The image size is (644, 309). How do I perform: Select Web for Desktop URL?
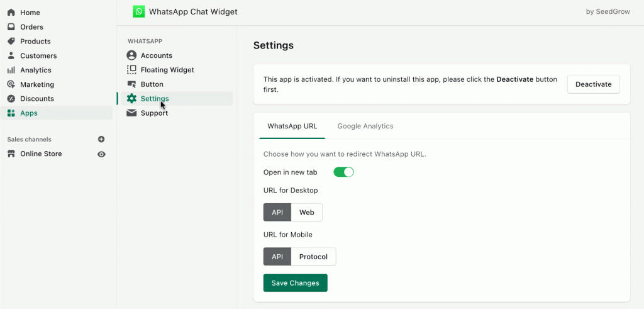[x=306, y=213]
